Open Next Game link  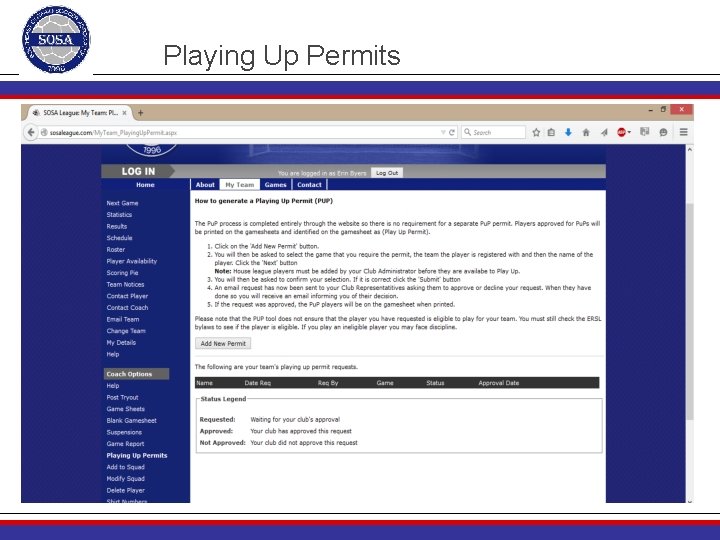tap(122, 203)
